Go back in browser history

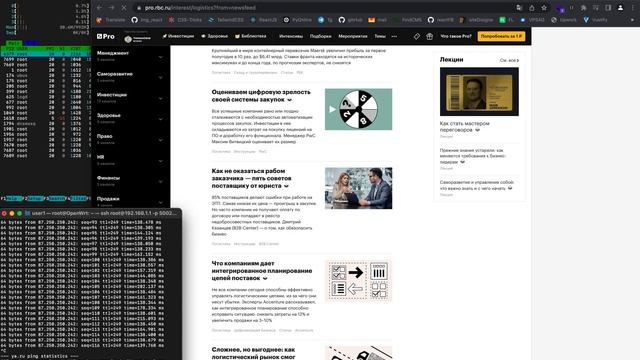point(100,8)
